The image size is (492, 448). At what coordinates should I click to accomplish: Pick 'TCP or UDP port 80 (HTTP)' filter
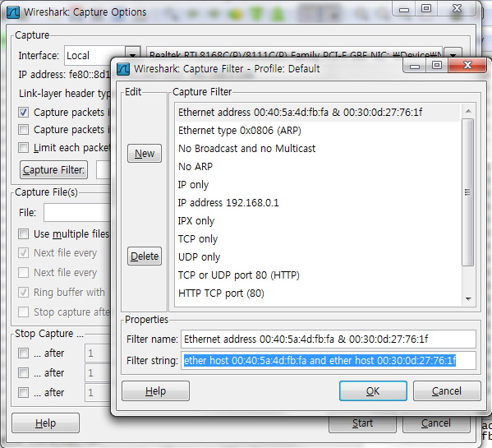[318, 275]
